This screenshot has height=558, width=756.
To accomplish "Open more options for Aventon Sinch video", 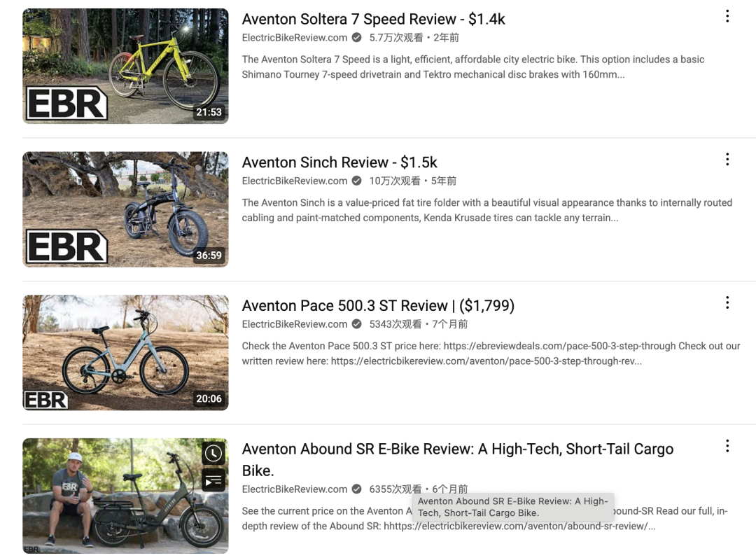I will [727, 160].
